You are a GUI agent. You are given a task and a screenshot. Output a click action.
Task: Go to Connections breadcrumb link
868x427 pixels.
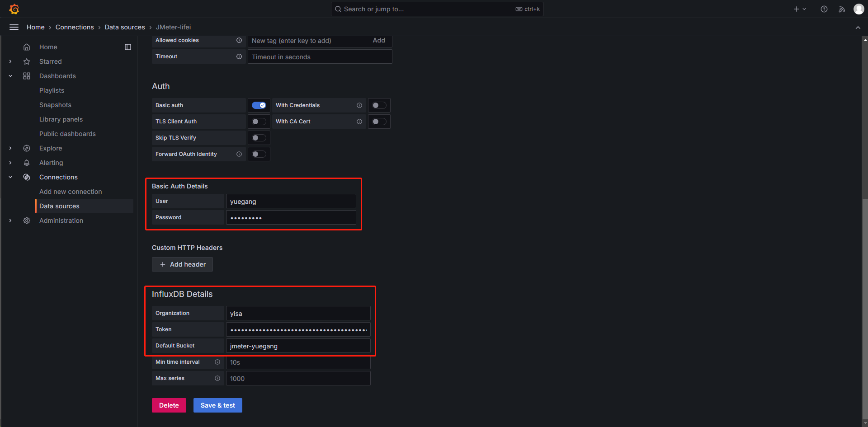coord(75,27)
